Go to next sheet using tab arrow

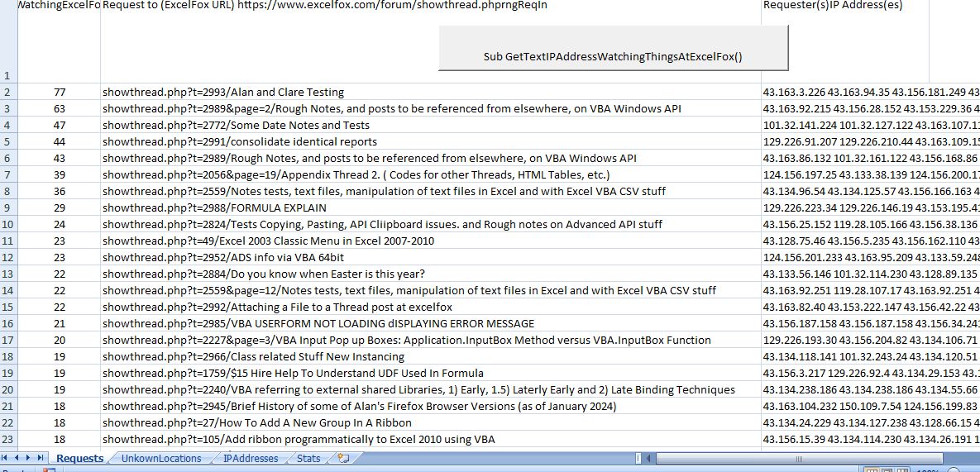[x=29, y=458]
